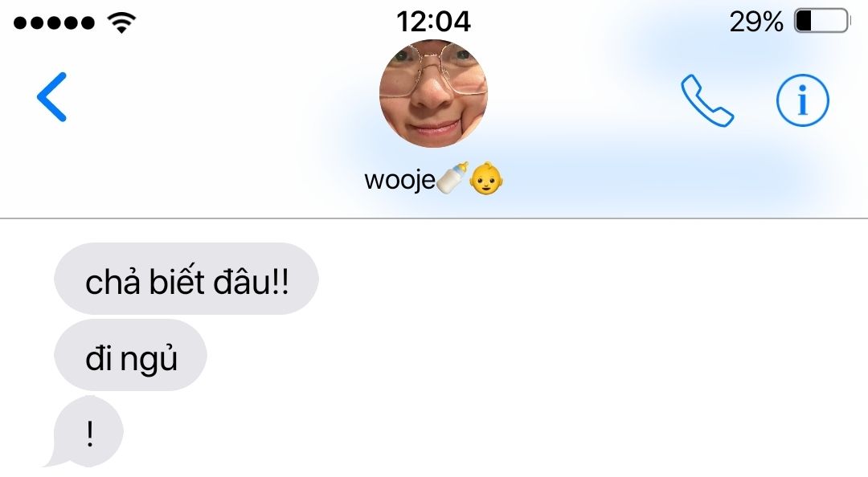The height and width of the screenshot is (477, 868).
Task: Call wooje with the phone icon
Action: [x=707, y=100]
